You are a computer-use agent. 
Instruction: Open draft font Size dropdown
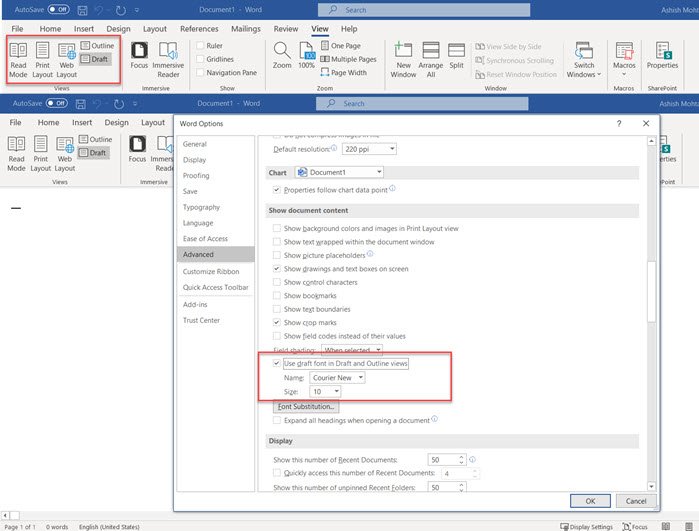325,391
